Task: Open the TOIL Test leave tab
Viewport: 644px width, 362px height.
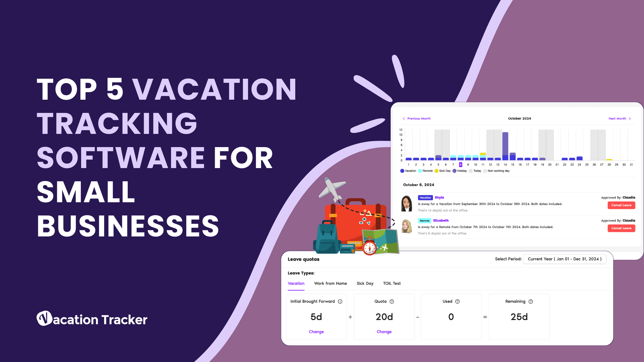Action: [x=390, y=283]
